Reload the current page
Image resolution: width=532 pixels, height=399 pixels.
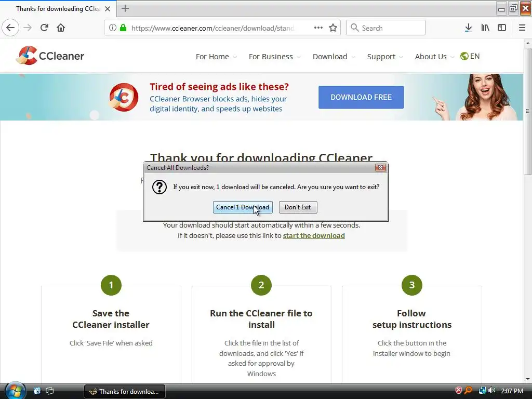tap(44, 28)
